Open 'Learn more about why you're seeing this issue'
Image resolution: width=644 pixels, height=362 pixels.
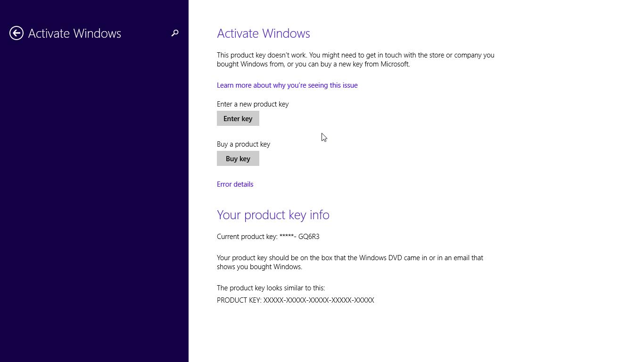(x=287, y=85)
